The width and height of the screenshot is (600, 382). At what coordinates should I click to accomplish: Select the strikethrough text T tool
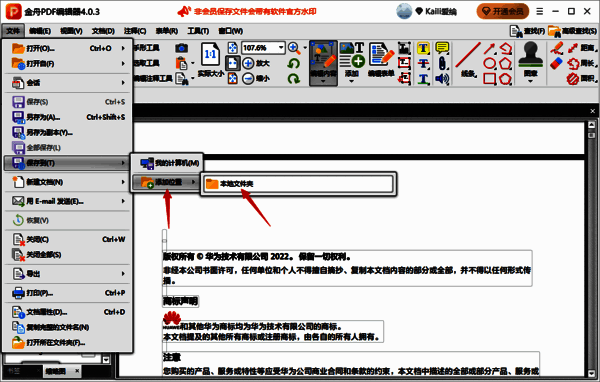click(x=423, y=64)
